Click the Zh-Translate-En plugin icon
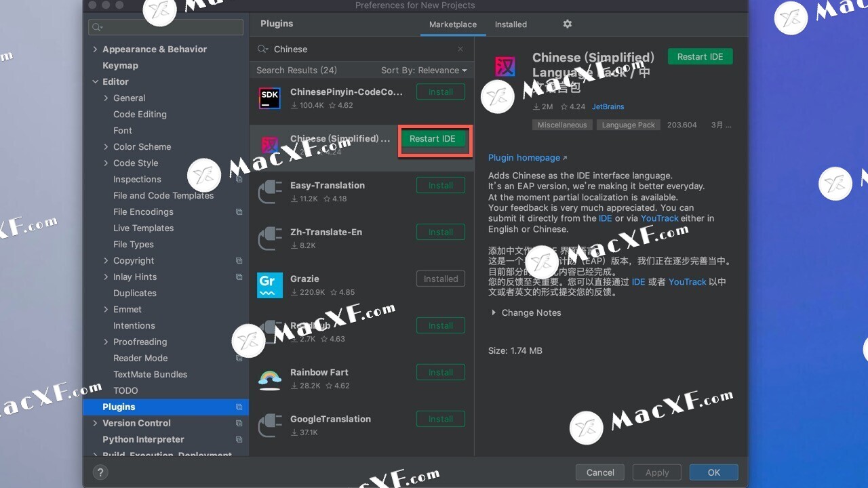Viewport: 868px width, 488px height. (x=270, y=239)
